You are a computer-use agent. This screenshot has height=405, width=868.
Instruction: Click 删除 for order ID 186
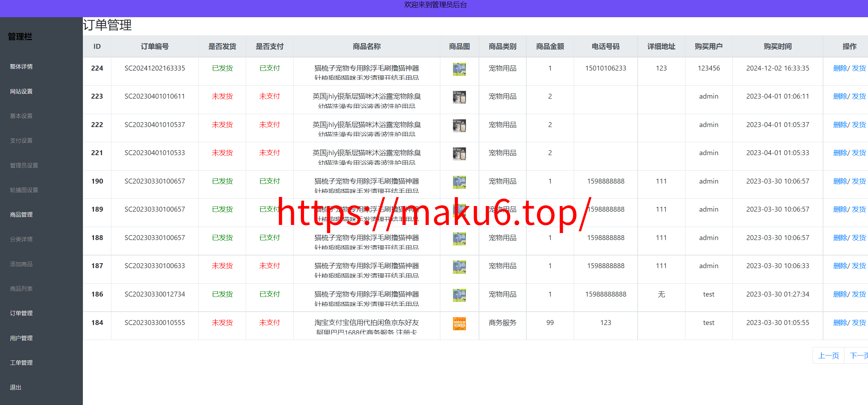[x=840, y=294]
